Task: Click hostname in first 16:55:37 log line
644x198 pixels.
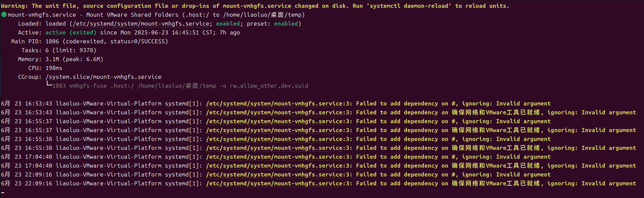Action: coord(109,121)
